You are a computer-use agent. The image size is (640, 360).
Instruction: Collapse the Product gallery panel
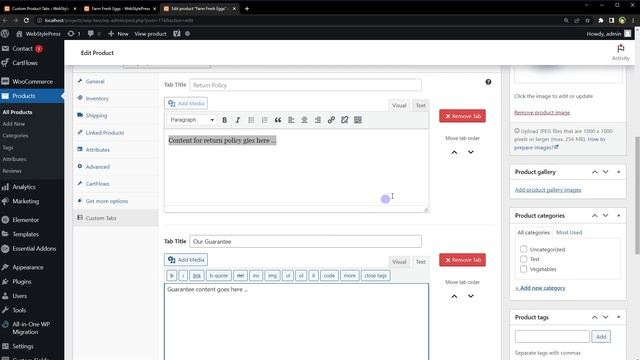[x=618, y=172]
